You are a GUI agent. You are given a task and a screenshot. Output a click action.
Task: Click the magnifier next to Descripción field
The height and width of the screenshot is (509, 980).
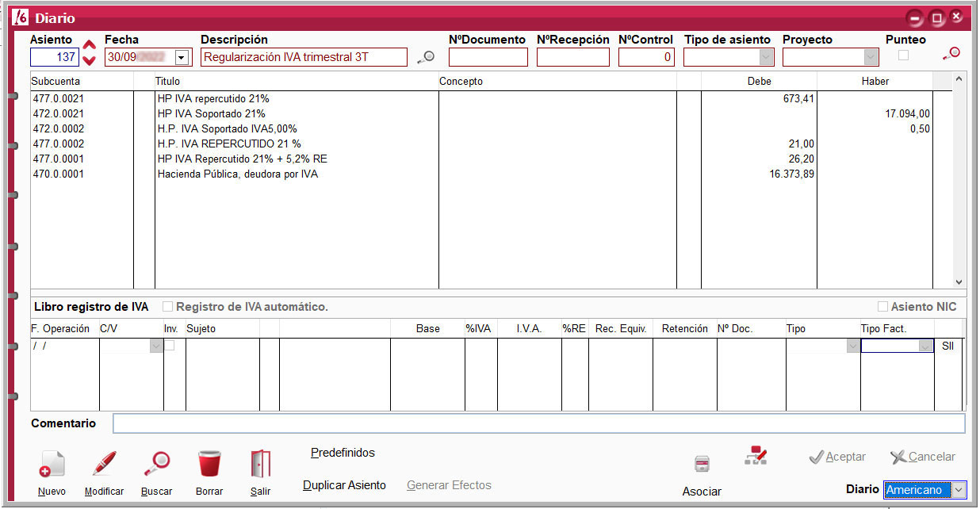(427, 57)
